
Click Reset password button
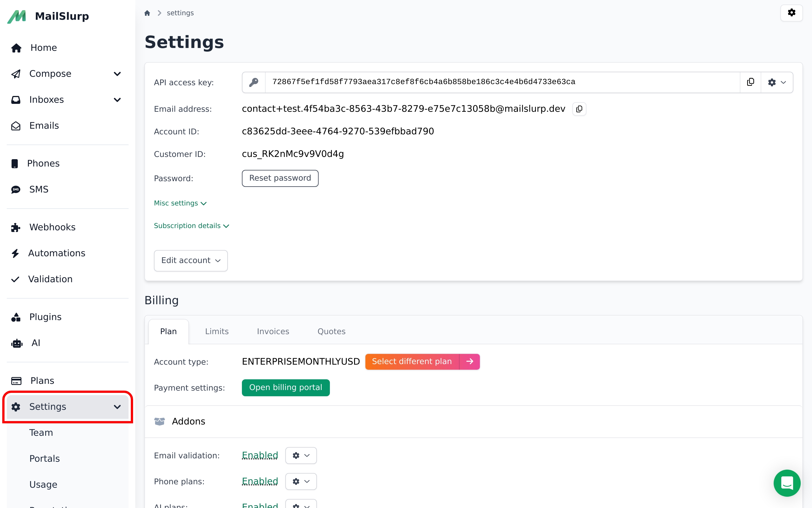tap(280, 178)
